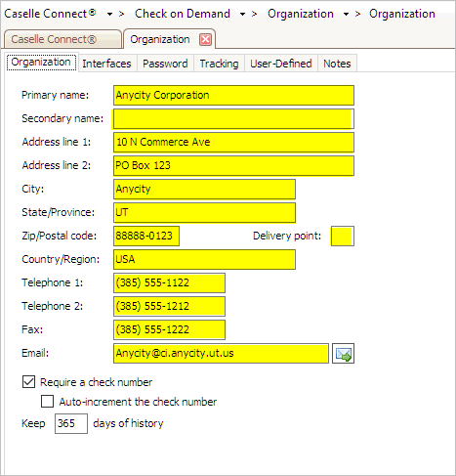Expand the Caselle Connect breadcrumb dropdown arrow
456x476 pixels.
[x=109, y=14]
